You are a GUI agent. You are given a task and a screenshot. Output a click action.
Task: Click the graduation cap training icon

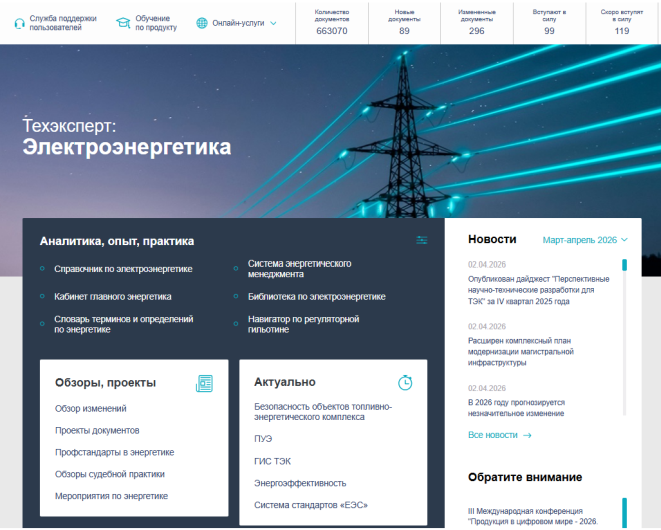123,22
